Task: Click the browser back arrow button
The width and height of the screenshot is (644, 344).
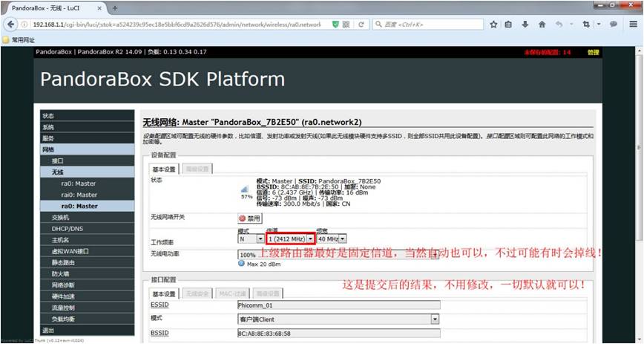Action: [10, 25]
